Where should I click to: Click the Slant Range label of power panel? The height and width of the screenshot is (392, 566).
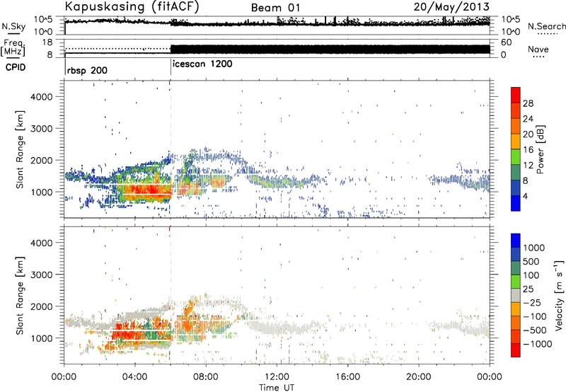coord(20,149)
